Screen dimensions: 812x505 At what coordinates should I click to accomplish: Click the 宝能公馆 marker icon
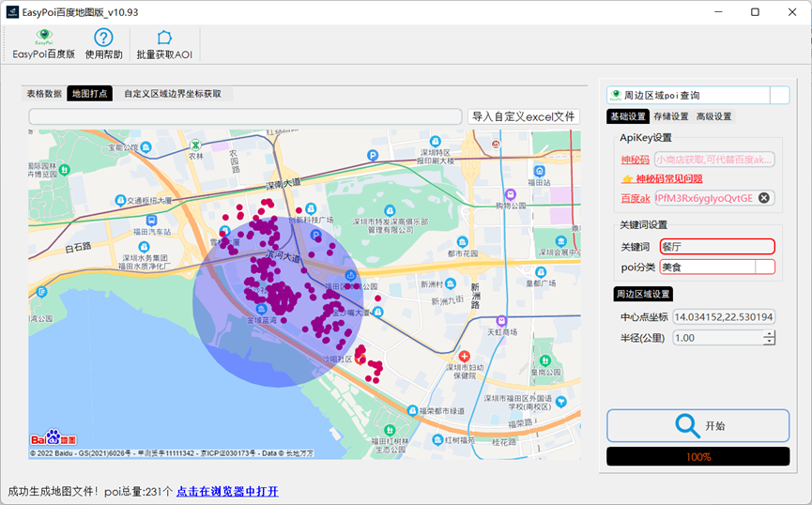coord(146,147)
